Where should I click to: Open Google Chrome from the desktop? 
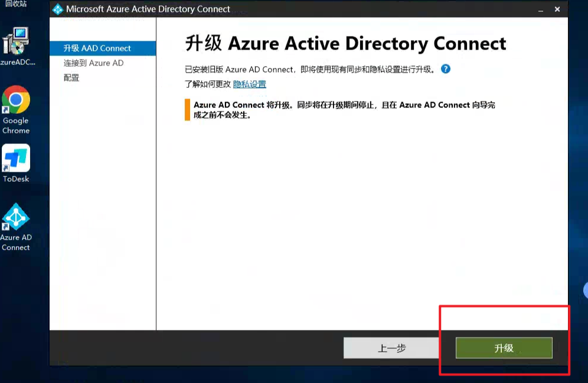16,101
